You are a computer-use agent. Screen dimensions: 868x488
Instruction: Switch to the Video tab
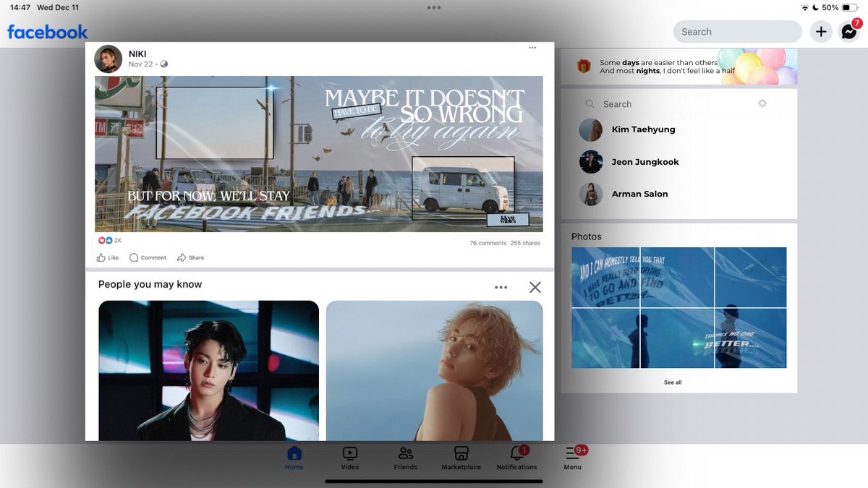[350, 458]
